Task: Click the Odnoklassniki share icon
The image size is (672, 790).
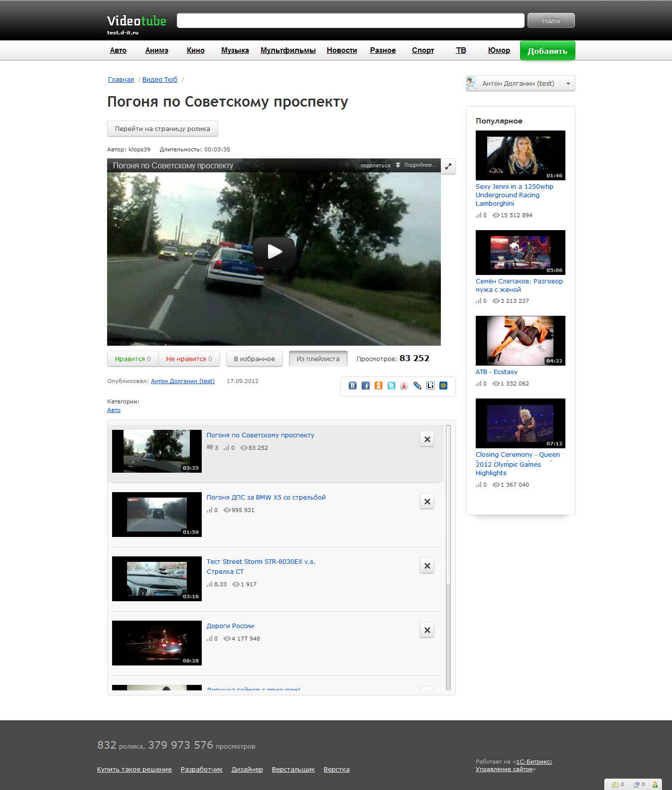Action: pyautogui.click(x=379, y=386)
